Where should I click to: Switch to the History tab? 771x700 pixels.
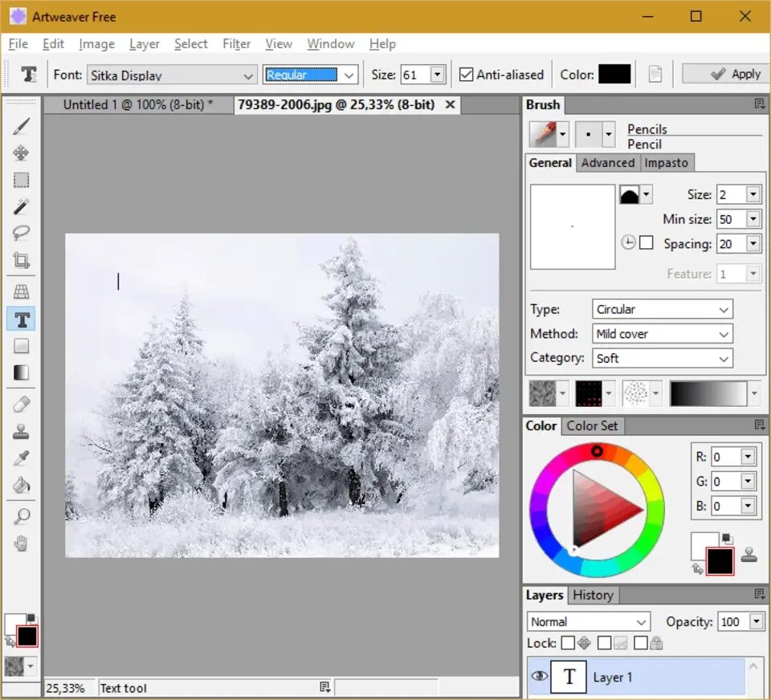(x=593, y=595)
